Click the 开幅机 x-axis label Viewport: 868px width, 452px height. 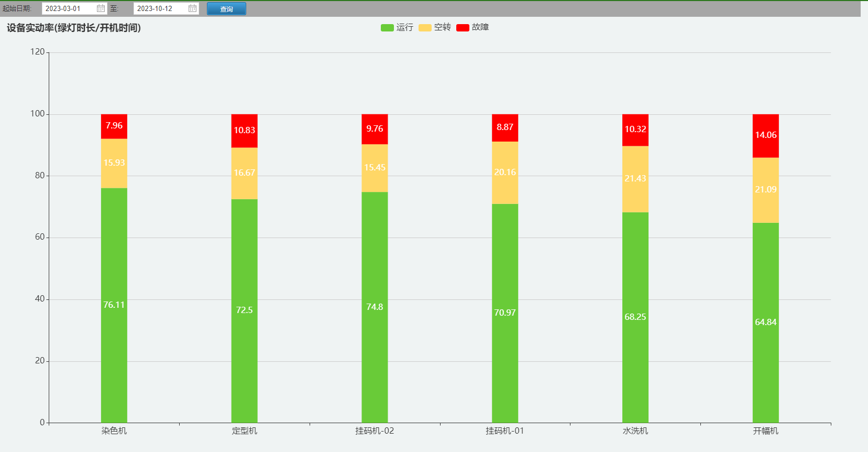tap(766, 431)
